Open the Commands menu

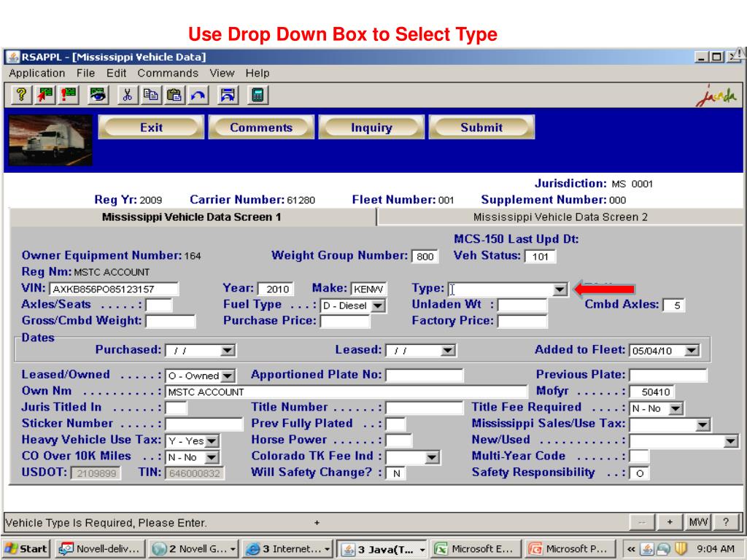click(x=168, y=73)
